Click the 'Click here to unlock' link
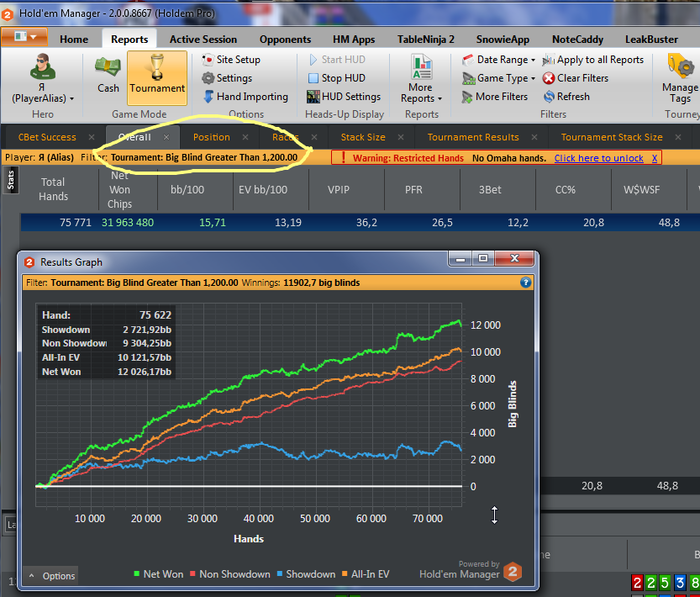The height and width of the screenshot is (597, 700). pyautogui.click(x=599, y=158)
